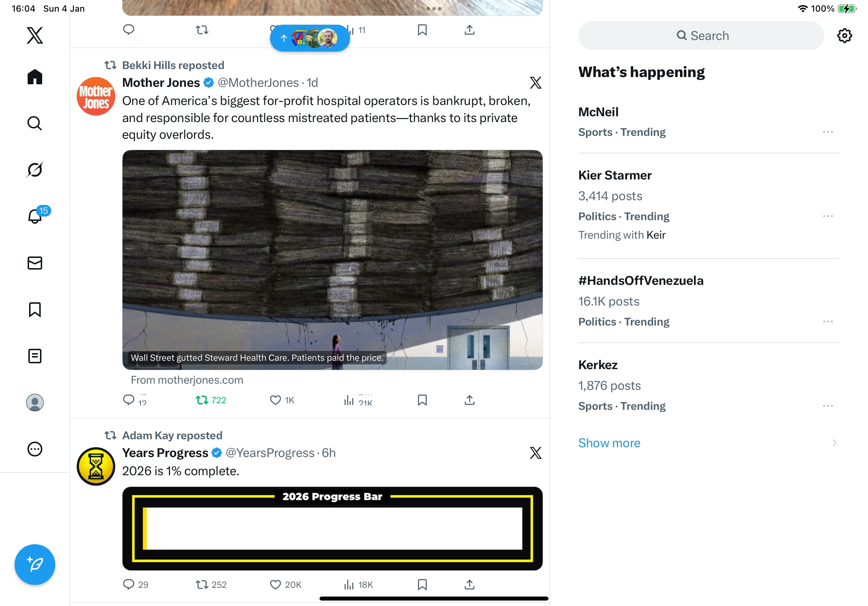Bookmark the Years Progress post

[422, 585]
